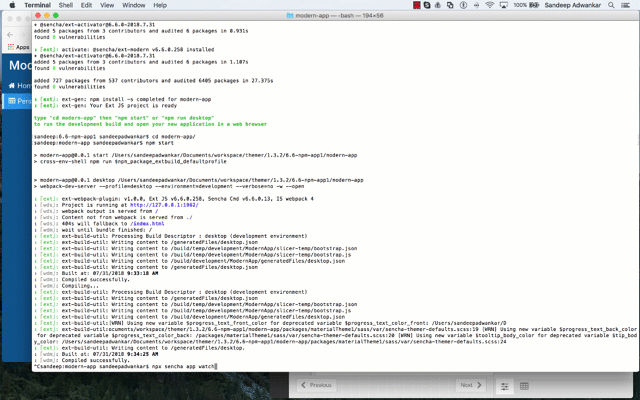This screenshot has width=640, height=400.
Task: Click the circled upload arrow menu bar icon
Action: tap(463, 5)
